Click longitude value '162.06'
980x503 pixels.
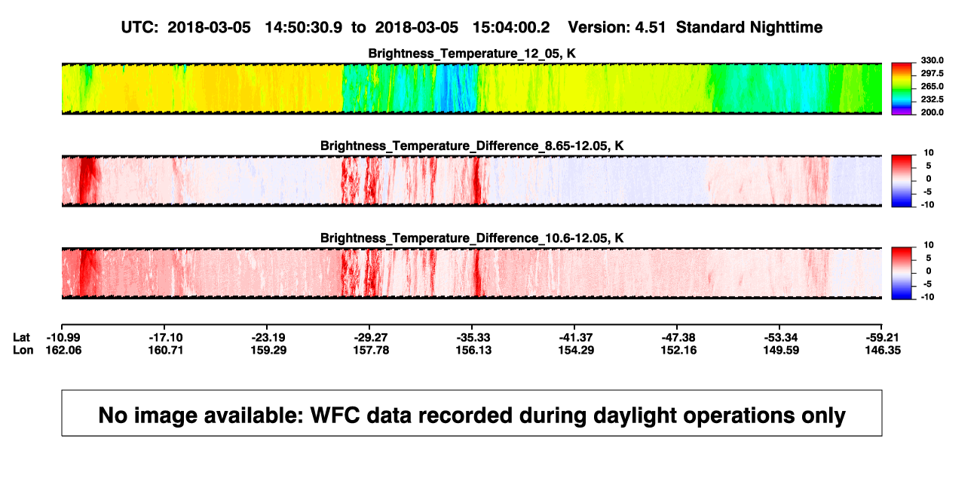pos(64,350)
